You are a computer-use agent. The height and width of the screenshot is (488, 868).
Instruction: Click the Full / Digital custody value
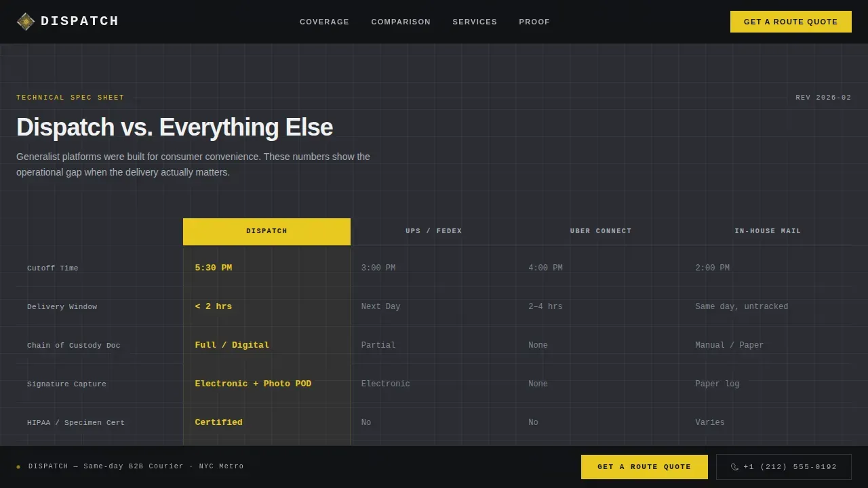(x=232, y=345)
